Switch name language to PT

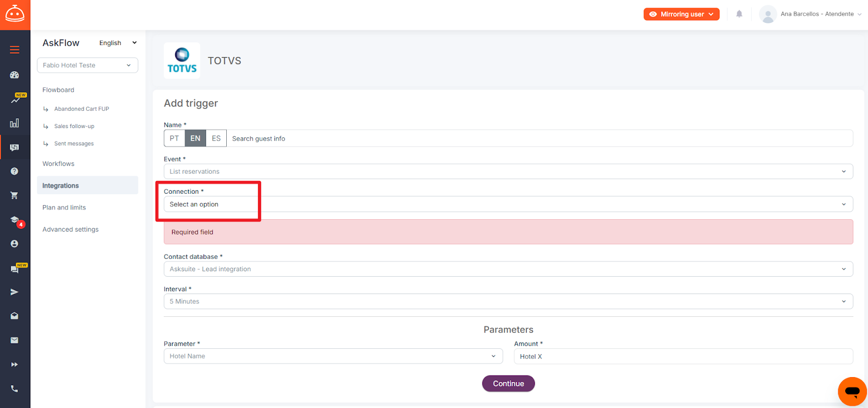[174, 138]
